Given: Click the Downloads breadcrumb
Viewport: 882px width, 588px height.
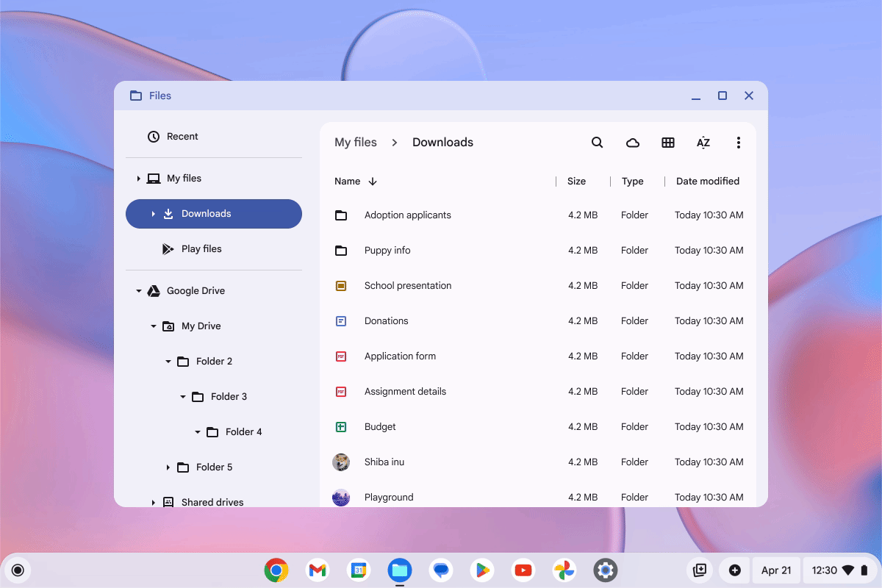Looking at the screenshot, I should click(x=442, y=143).
